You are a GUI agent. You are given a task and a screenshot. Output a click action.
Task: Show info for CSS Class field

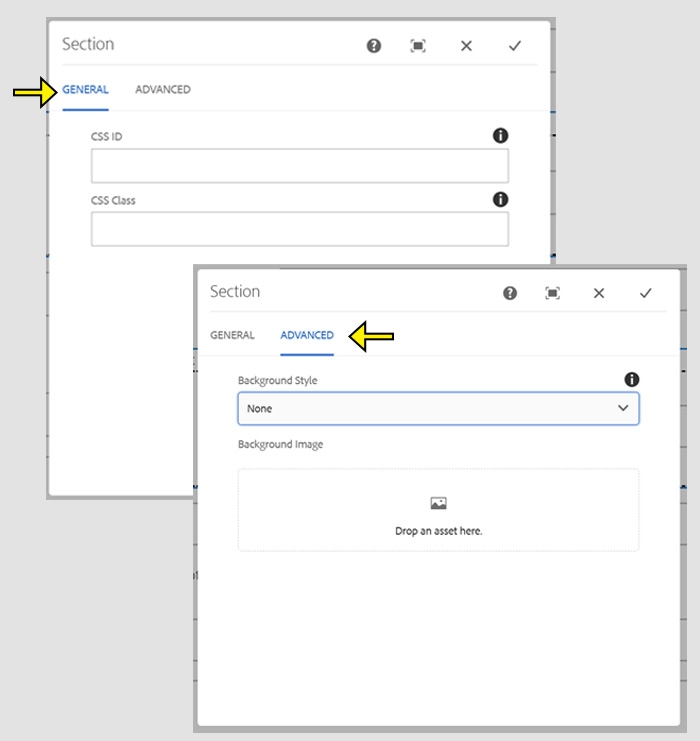click(x=501, y=199)
